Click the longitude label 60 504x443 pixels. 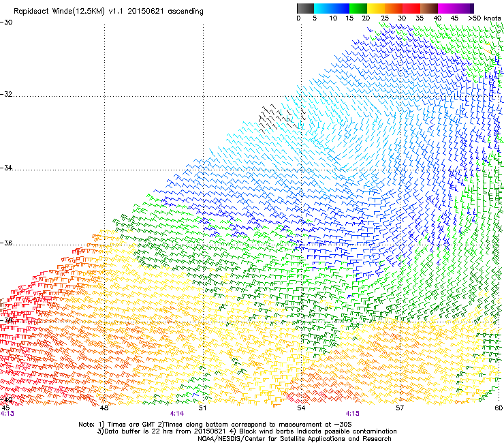499,408
